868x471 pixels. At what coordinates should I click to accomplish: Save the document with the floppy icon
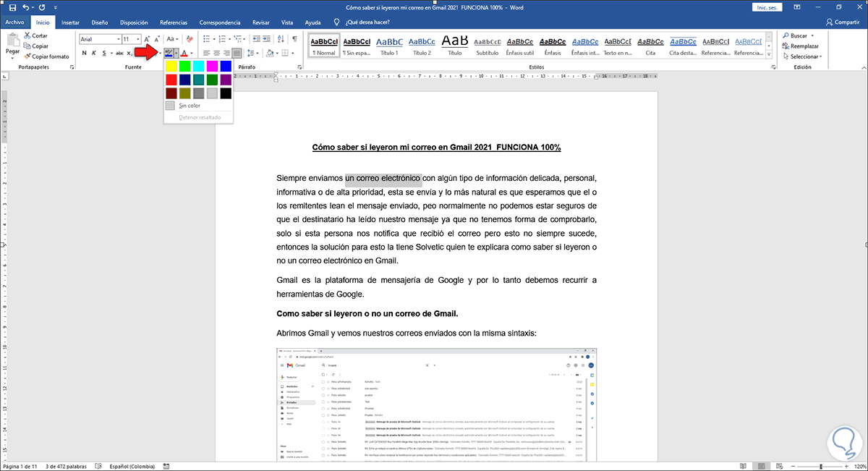point(11,7)
